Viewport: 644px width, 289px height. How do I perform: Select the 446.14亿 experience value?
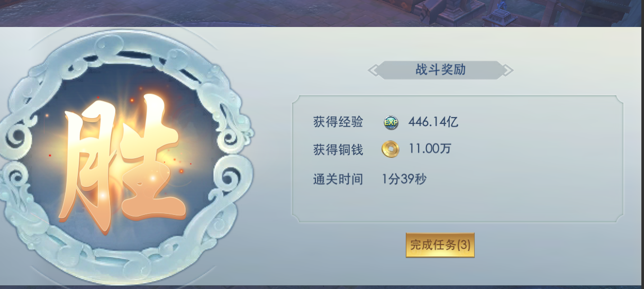[x=433, y=122]
